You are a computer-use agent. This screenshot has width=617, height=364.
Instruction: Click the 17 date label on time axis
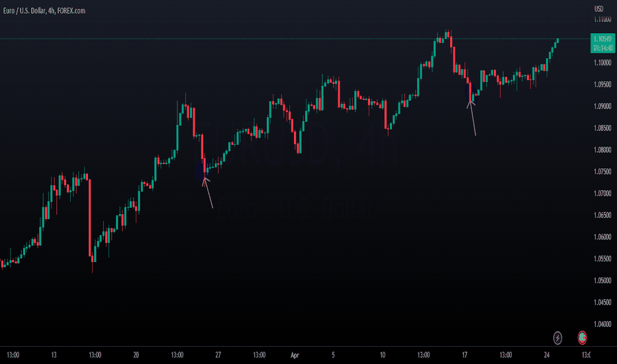[465, 355]
